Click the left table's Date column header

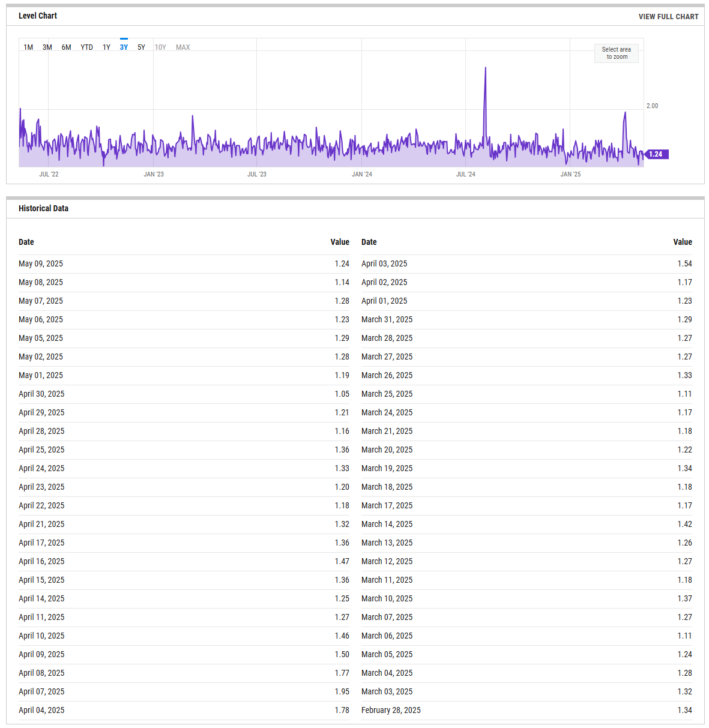tap(26, 242)
